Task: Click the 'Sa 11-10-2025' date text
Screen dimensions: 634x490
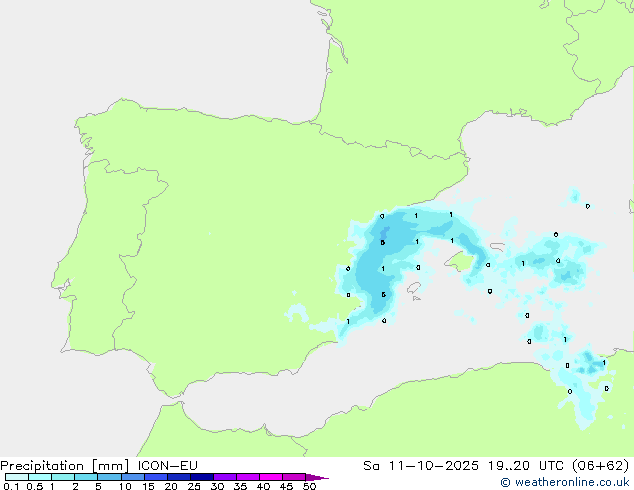Action: pyautogui.click(x=421, y=466)
